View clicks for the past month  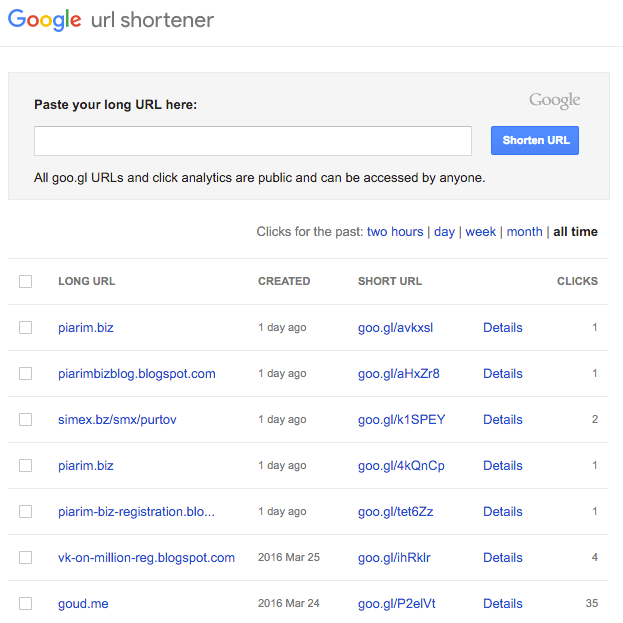pyautogui.click(x=524, y=232)
